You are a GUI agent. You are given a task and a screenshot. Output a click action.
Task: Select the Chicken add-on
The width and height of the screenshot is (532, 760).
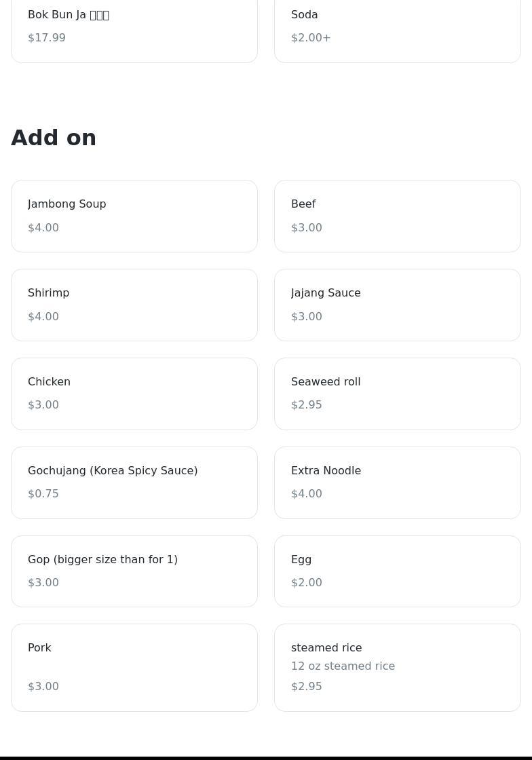pyautogui.click(x=134, y=394)
